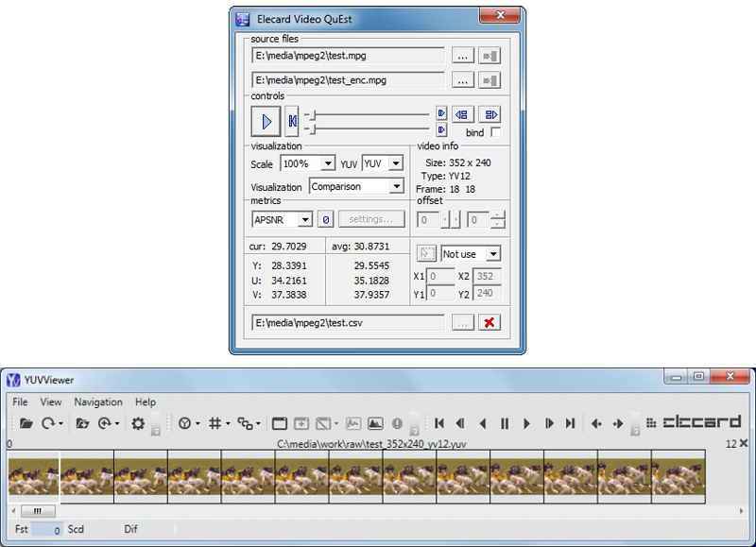The width and height of the screenshot is (756, 547).
Task: Click the plus-in-window icon
Action: (x=301, y=423)
